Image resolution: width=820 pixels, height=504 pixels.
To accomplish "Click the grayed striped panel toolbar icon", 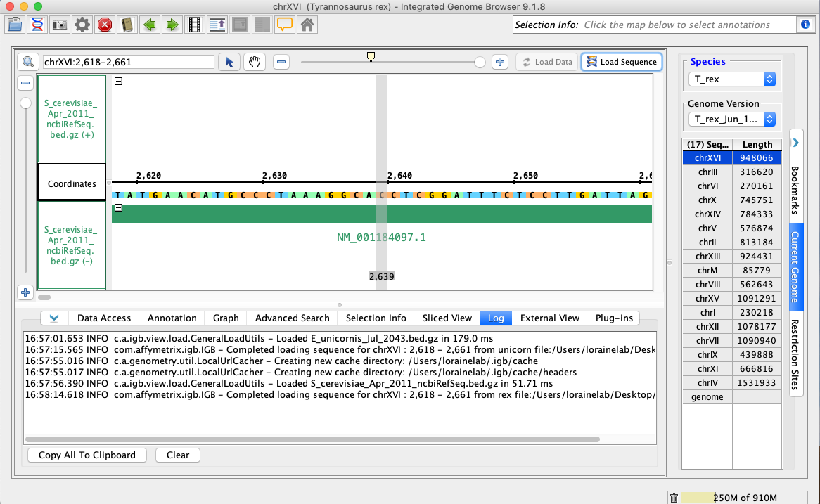I will click(x=262, y=25).
